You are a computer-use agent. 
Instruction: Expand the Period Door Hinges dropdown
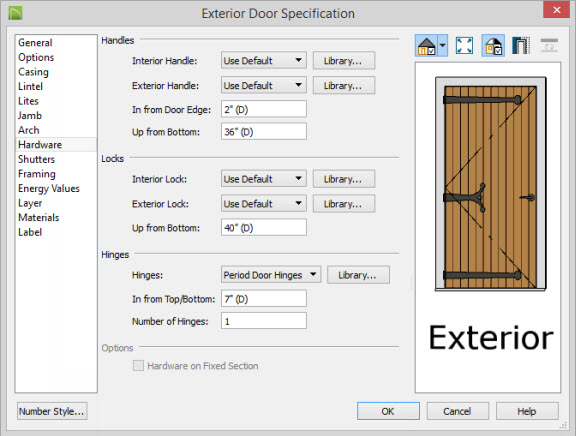click(x=271, y=275)
